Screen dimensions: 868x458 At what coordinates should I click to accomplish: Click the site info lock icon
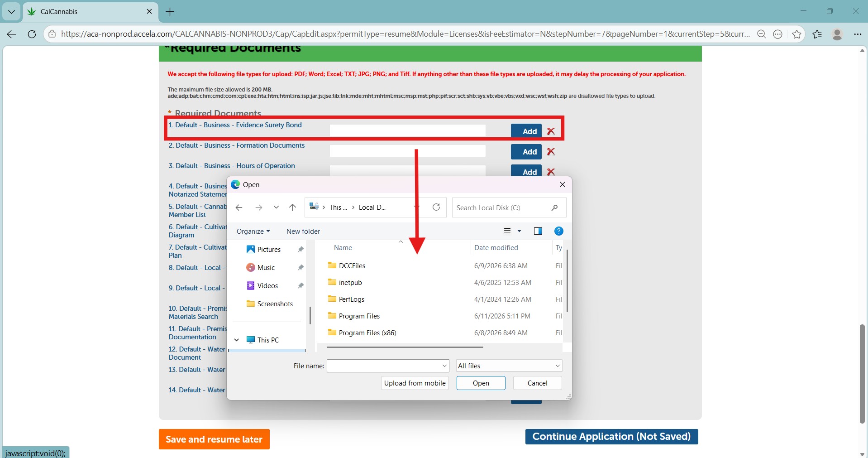coord(52,34)
